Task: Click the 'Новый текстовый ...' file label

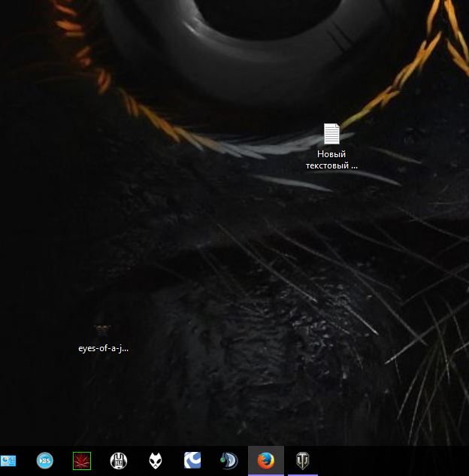Action: pos(331,159)
